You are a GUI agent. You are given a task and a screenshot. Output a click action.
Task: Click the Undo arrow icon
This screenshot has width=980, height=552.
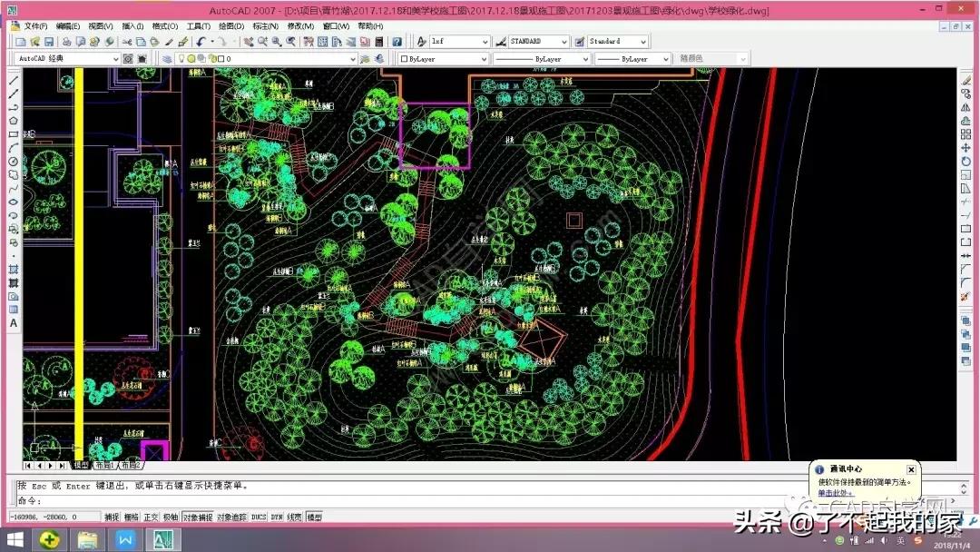click(x=201, y=42)
